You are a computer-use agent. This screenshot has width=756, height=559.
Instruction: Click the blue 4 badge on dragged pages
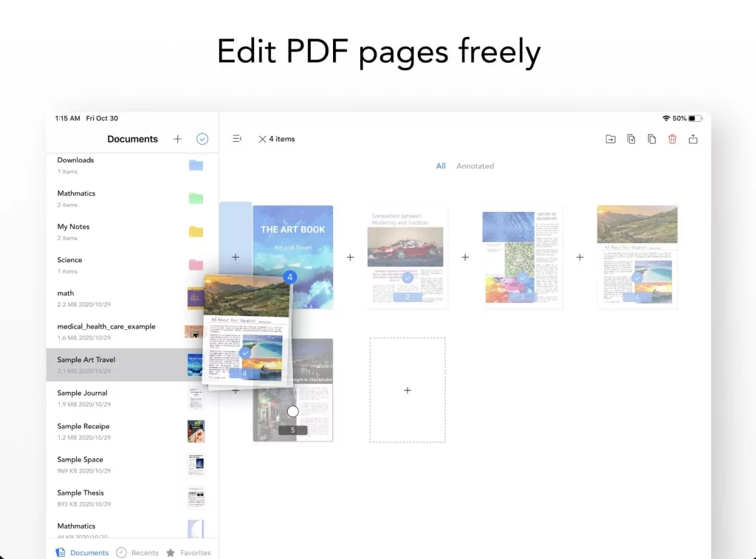click(289, 277)
